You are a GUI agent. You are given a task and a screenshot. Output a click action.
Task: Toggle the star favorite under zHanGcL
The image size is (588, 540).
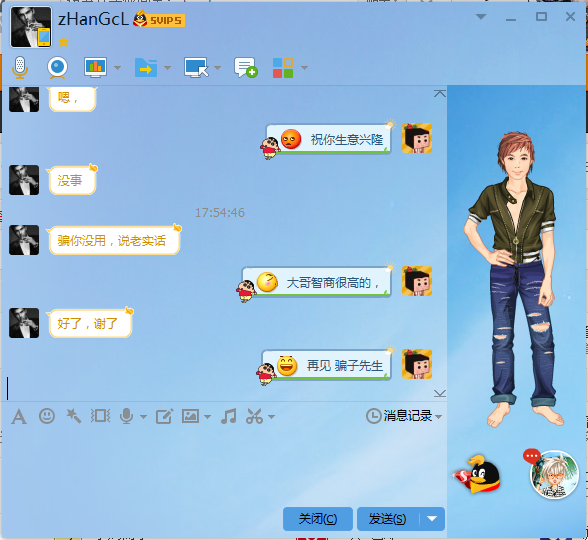coord(63,42)
